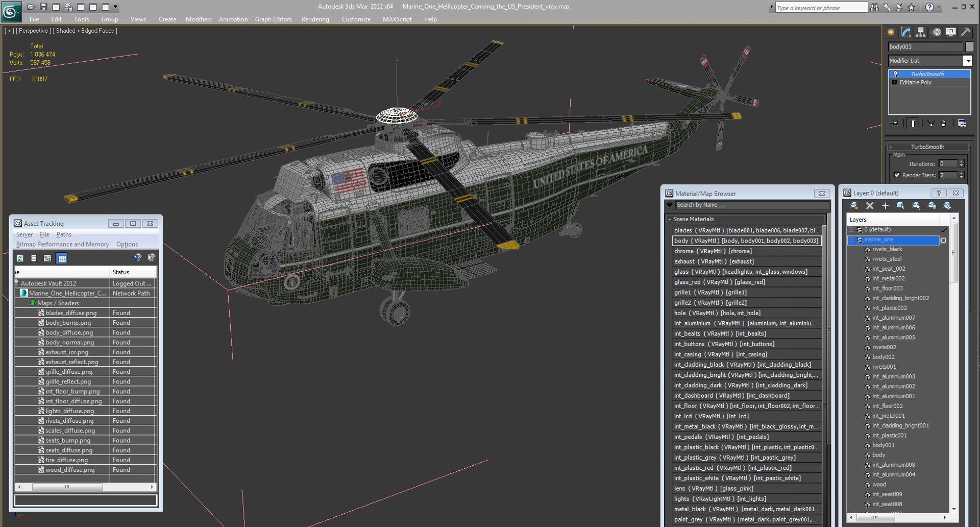Click the Open File folder icon

pyautogui.click(x=31, y=7)
